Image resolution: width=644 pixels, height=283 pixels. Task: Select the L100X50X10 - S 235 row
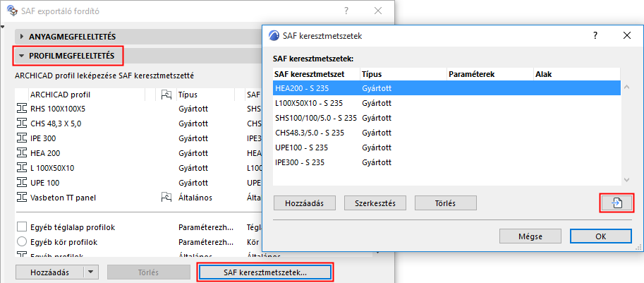pos(446,103)
